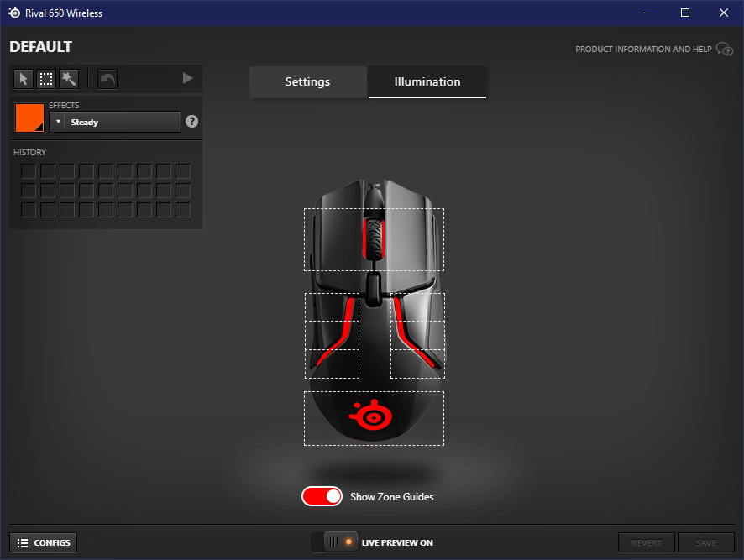Click the EFFECTS label

[x=64, y=105]
